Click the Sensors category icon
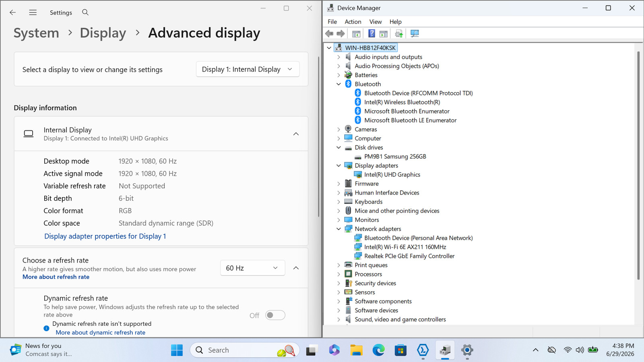Image resolution: width=644 pixels, height=362 pixels. [x=348, y=292]
